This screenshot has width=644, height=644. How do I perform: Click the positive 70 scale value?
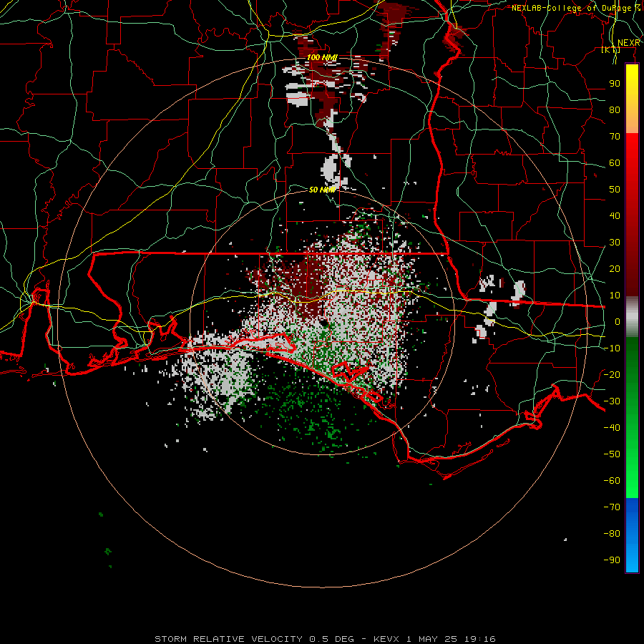click(x=615, y=137)
